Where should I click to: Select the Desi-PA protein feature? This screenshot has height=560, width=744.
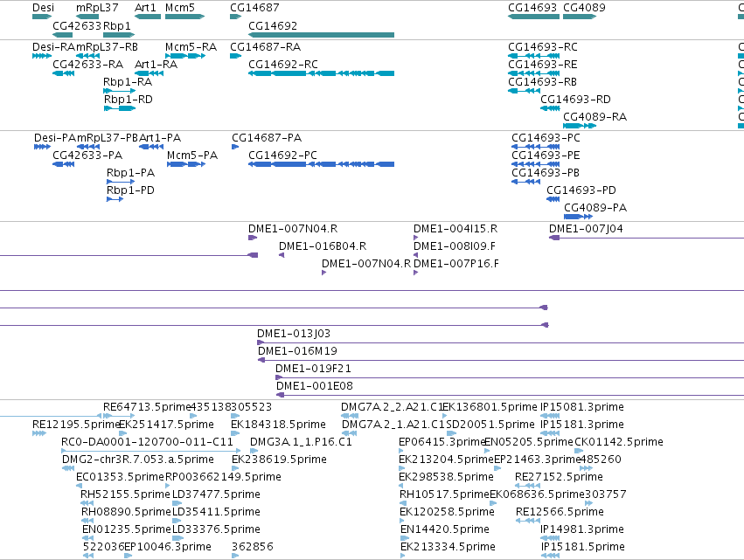42,147
